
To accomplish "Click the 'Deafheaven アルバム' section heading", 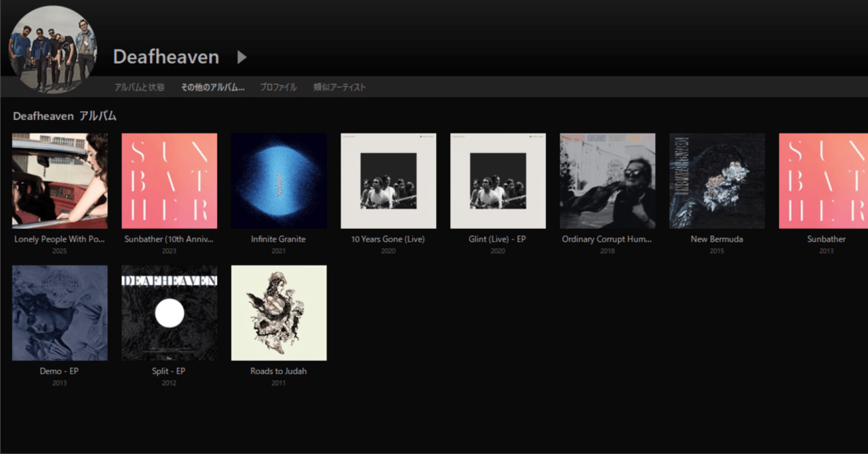I will [64, 116].
